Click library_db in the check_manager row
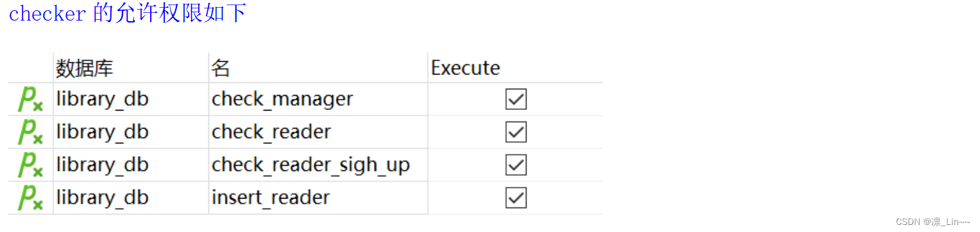The image size is (980, 232). click(103, 99)
